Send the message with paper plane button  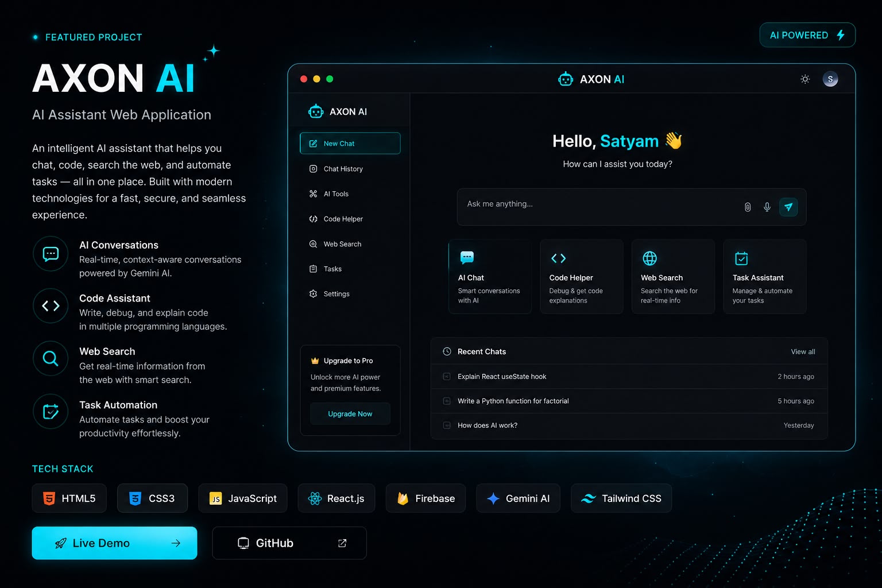(788, 207)
